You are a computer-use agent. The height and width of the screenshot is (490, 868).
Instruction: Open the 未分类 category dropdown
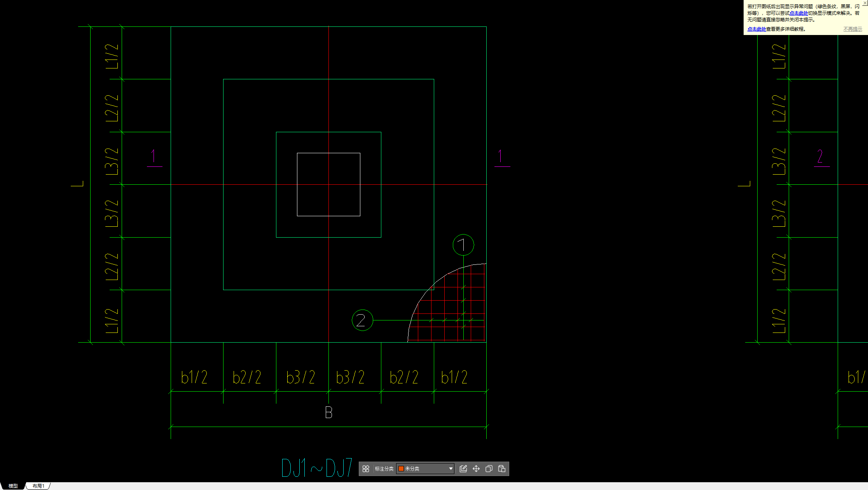[x=425, y=469]
